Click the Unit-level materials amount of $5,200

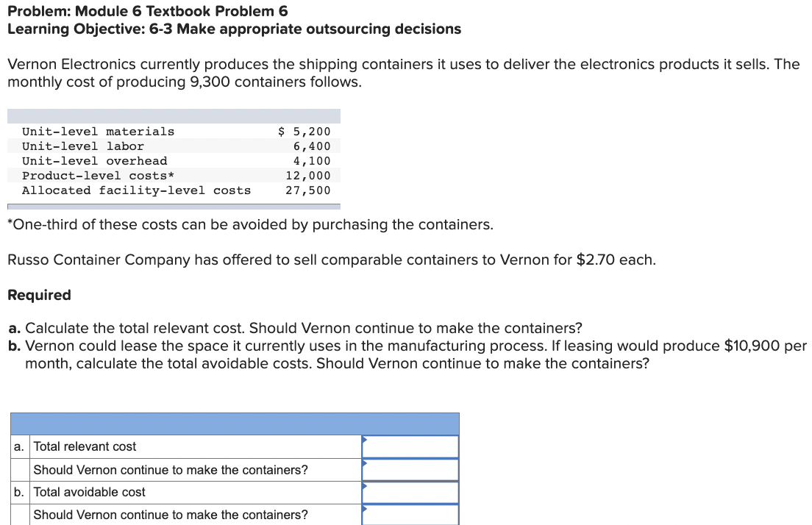tap(304, 131)
